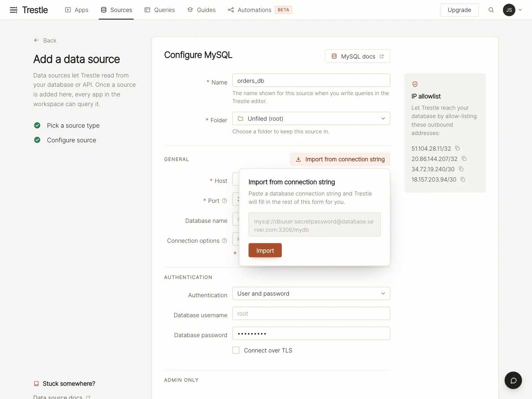Image resolution: width=532 pixels, height=399 pixels.
Task: Open the MySQL docs link
Action: click(357, 56)
